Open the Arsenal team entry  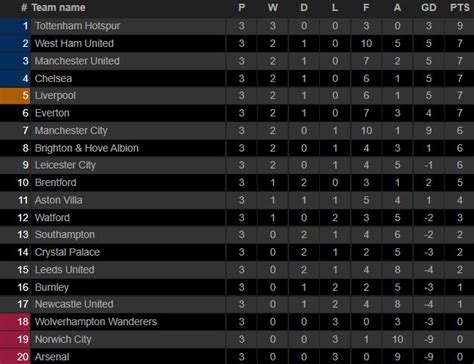click(52, 357)
